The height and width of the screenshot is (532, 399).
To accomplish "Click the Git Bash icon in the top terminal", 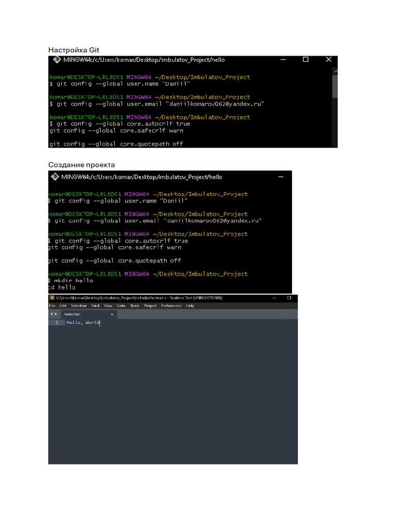I will 57,60.
